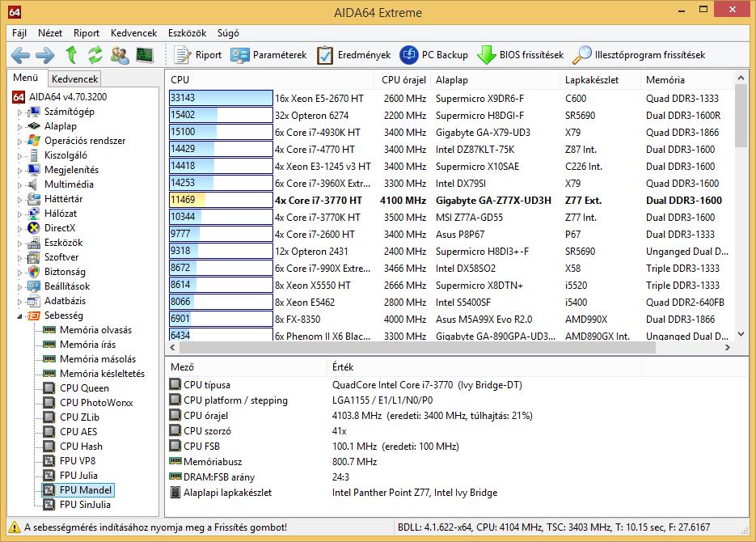The width and height of the screenshot is (756, 542).
Task: Click the yellow 11469 score bar
Action: pos(221,200)
